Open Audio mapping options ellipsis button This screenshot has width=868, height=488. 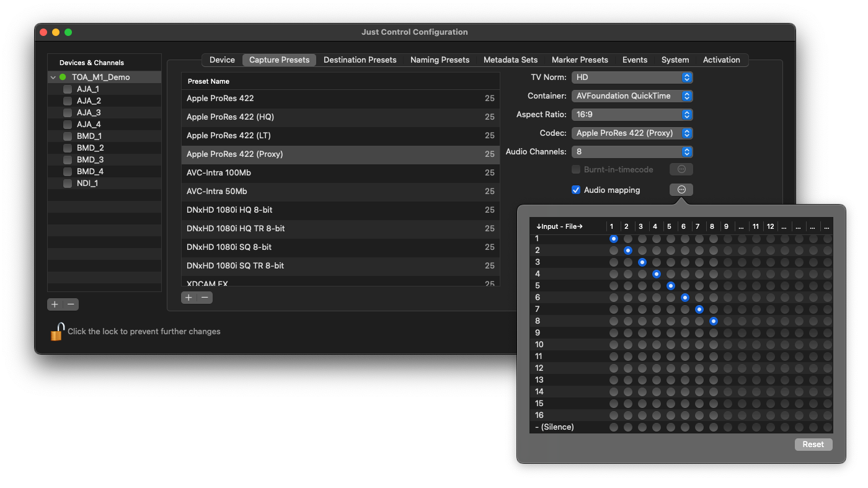(x=681, y=190)
